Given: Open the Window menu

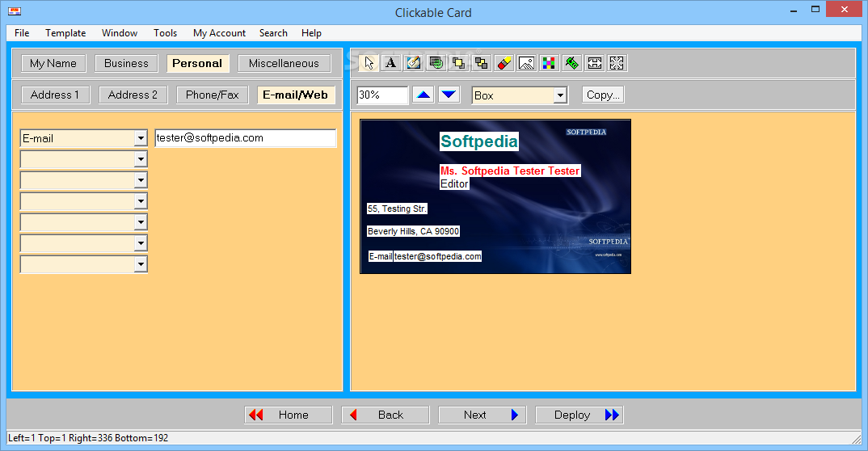Looking at the screenshot, I should [120, 33].
